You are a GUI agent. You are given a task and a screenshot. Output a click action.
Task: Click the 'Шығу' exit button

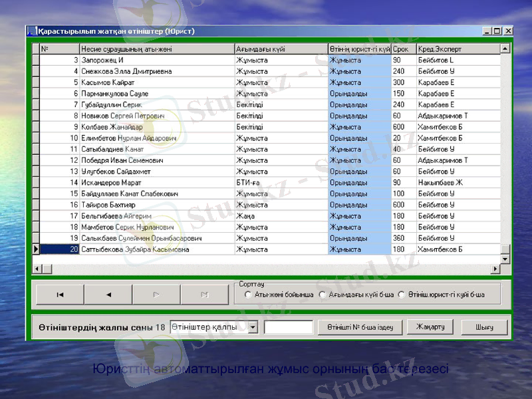click(x=484, y=327)
